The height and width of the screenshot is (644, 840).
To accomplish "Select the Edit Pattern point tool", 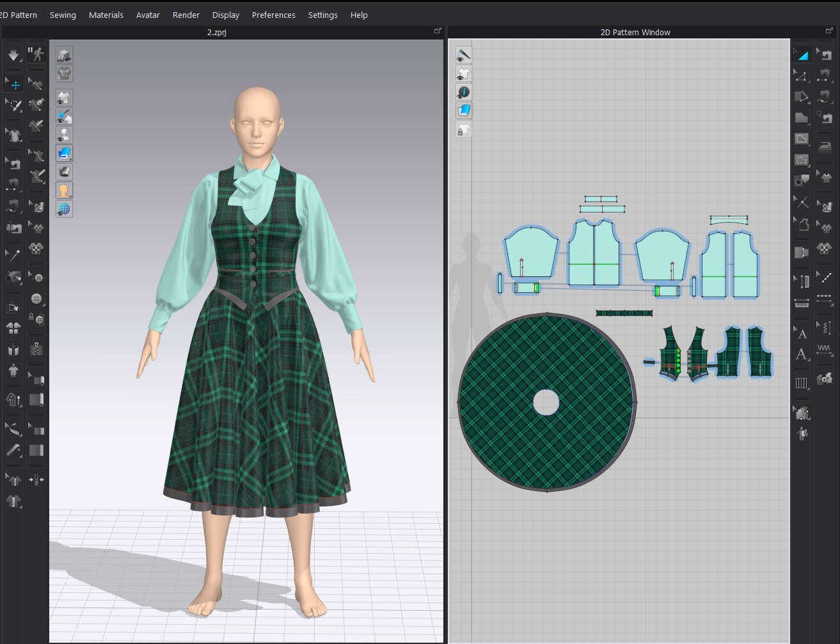I will pos(802,77).
